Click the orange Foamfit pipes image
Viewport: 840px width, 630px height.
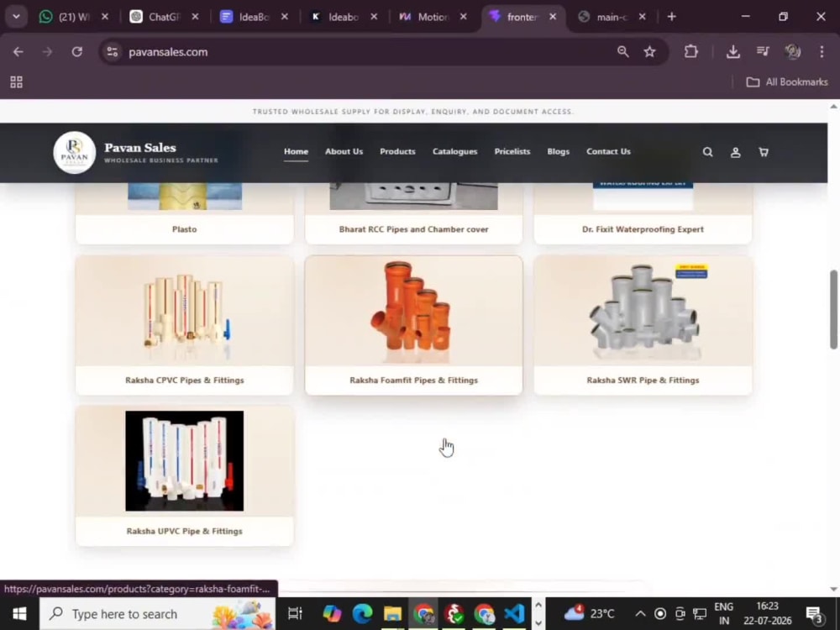(x=412, y=312)
